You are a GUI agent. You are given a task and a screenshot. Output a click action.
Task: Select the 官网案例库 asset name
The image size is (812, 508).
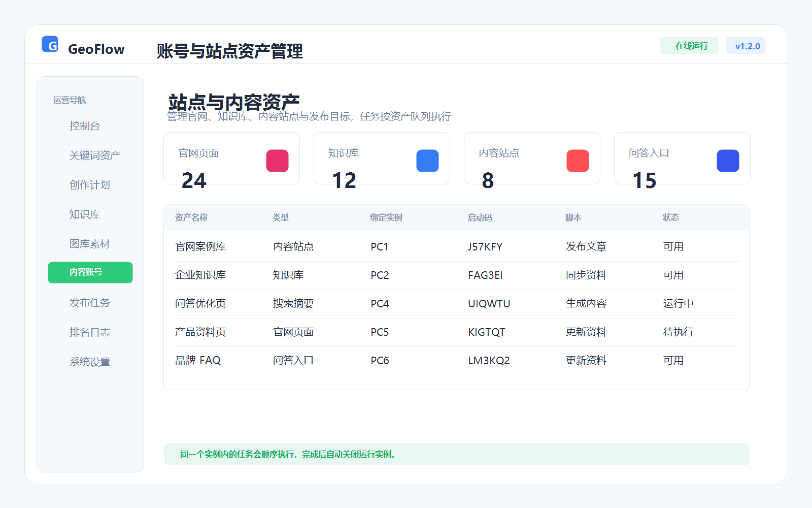pos(200,247)
